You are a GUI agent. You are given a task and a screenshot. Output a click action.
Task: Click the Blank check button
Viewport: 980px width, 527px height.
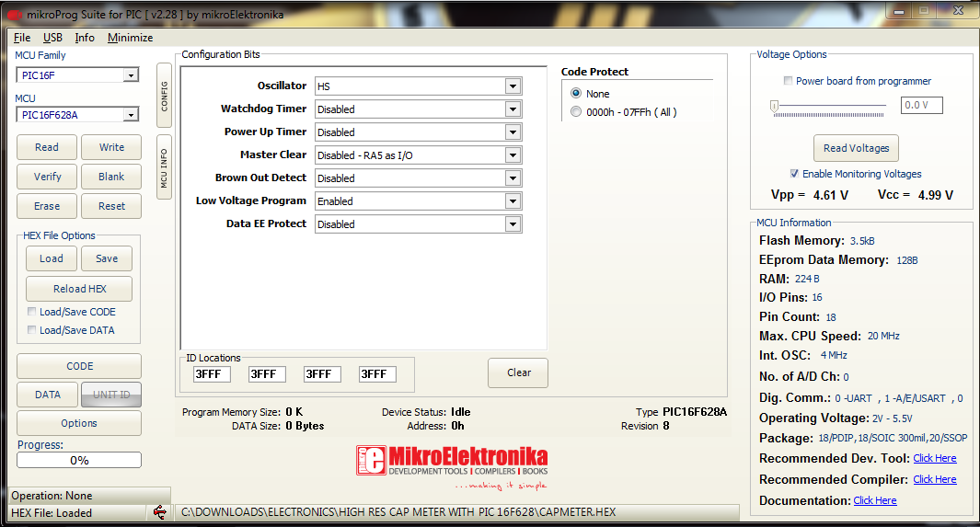[111, 177]
